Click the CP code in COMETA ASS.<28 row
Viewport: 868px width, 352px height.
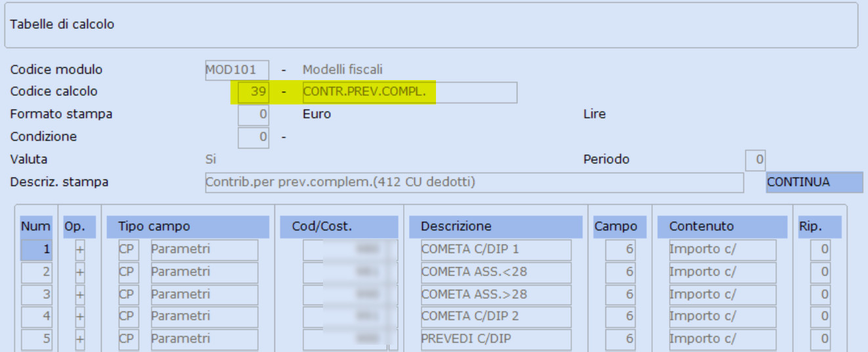click(129, 273)
